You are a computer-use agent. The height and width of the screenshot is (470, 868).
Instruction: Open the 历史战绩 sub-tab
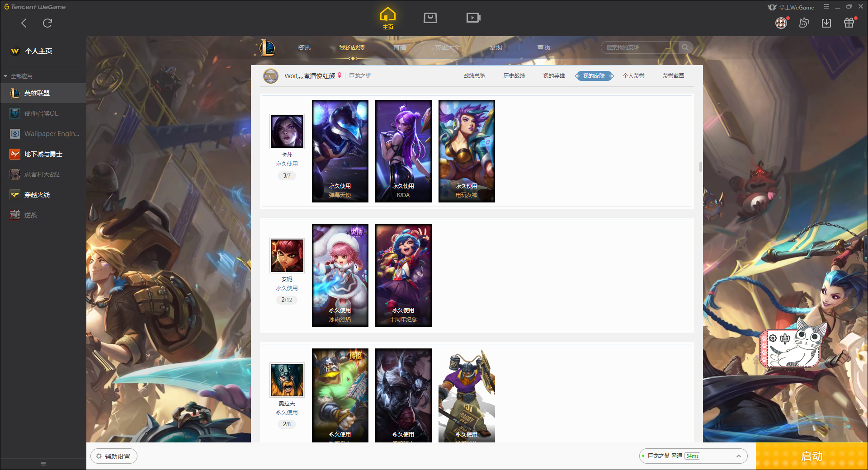tap(514, 76)
